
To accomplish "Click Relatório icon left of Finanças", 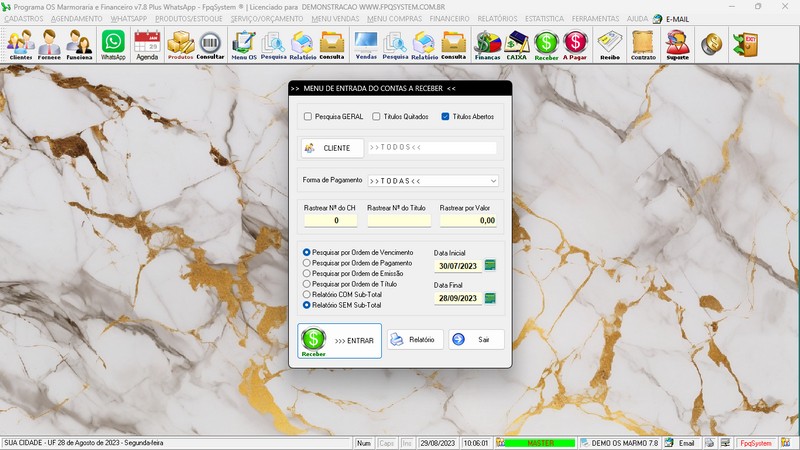I will [x=424, y=45].
